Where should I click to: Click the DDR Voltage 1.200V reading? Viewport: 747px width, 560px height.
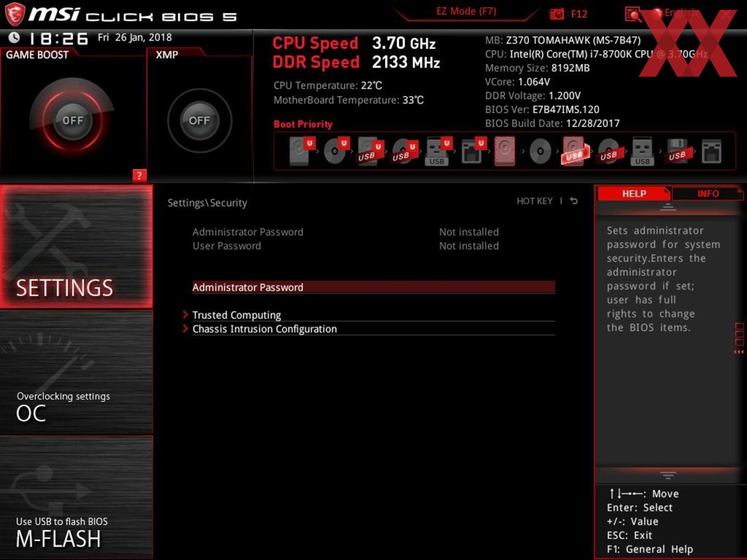pos(533,96)
